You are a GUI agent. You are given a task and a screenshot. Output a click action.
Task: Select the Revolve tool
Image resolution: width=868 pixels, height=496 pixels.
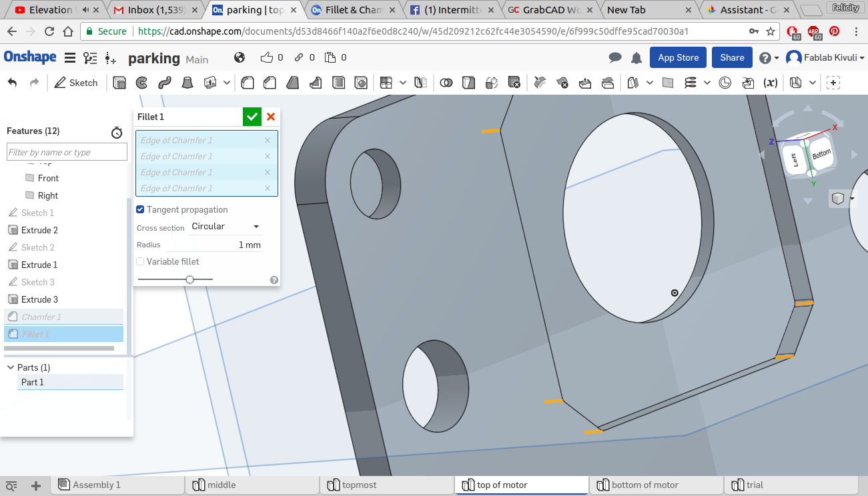coord(141,83)
